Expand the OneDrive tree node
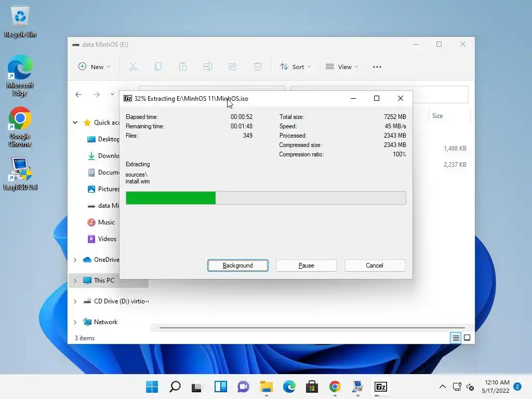 (x=75, y=260)
